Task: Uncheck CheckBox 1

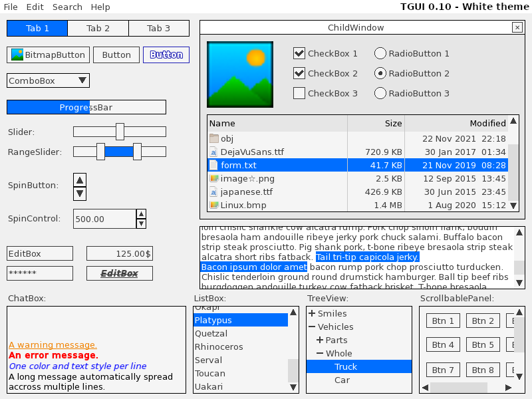Action: click(299, 54)
